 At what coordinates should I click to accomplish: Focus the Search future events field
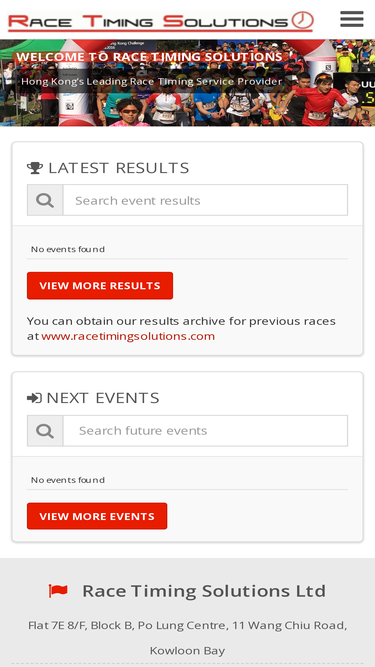205,431
